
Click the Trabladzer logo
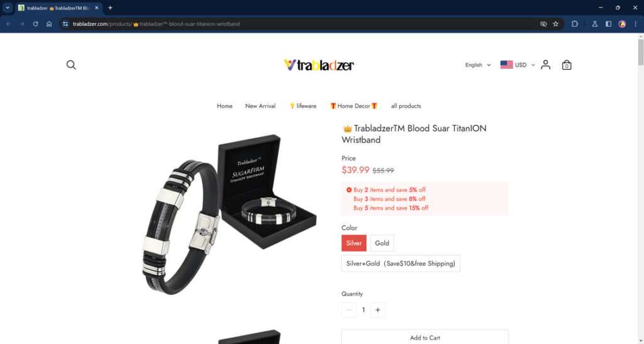click(x=319, y=65)
